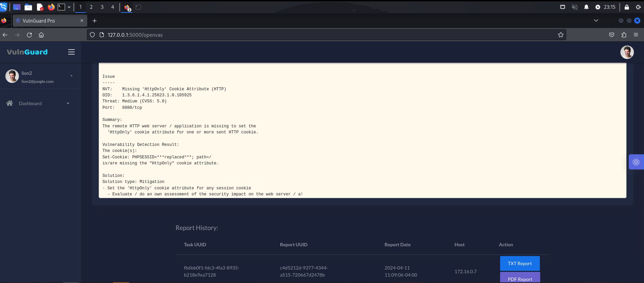Click the address bar URL field
The width and height of the screenshot is (644, 283).
[326, 35]
